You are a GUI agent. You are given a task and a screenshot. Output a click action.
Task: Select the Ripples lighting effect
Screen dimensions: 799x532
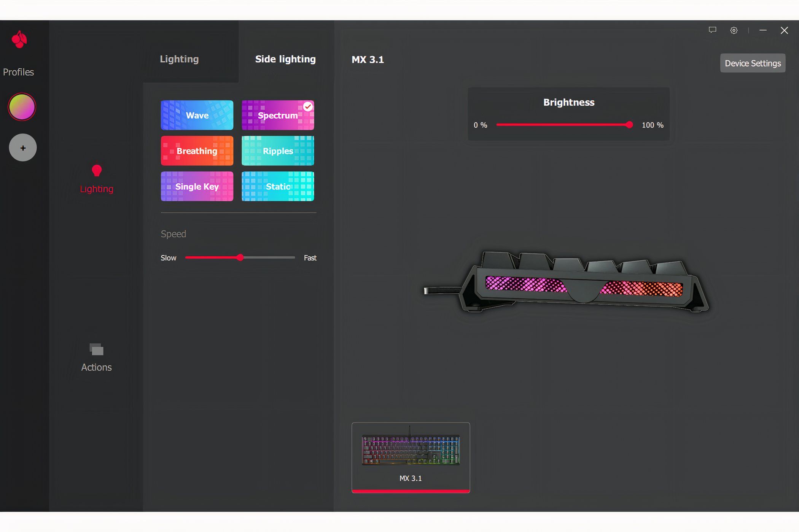coord(279,151)
